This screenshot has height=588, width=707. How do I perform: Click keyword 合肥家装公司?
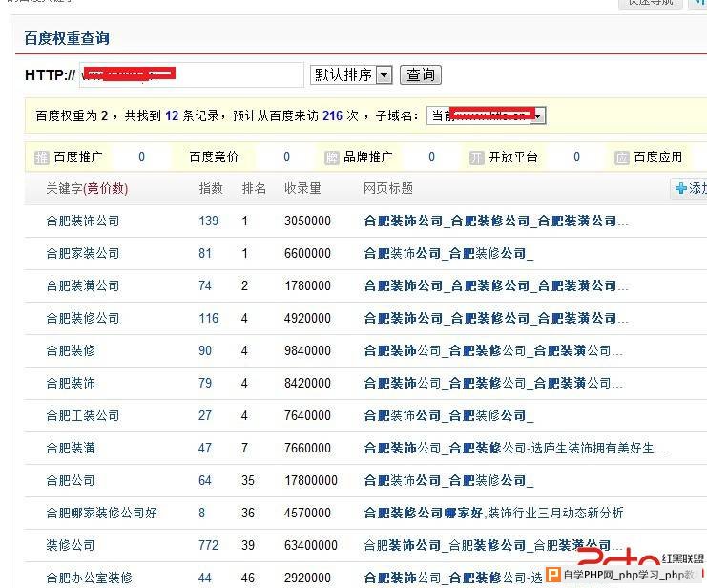[x=83, y=253]
